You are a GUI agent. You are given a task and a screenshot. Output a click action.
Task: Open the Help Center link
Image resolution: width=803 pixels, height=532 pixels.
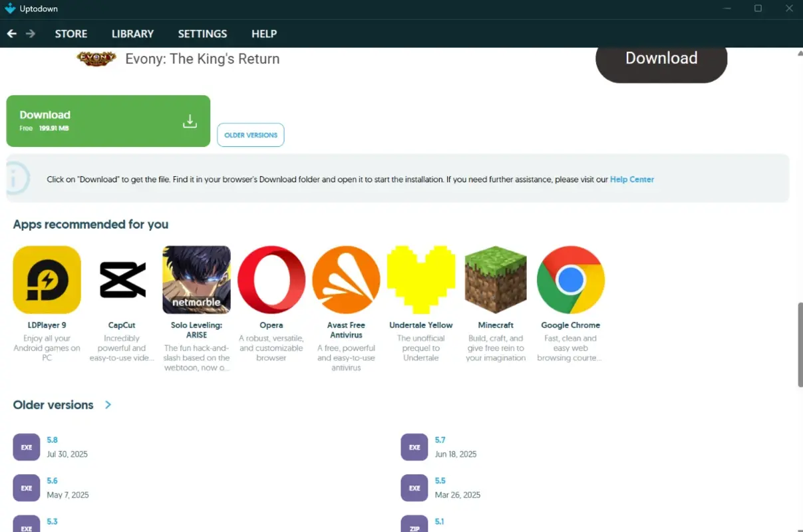(631, 179)
